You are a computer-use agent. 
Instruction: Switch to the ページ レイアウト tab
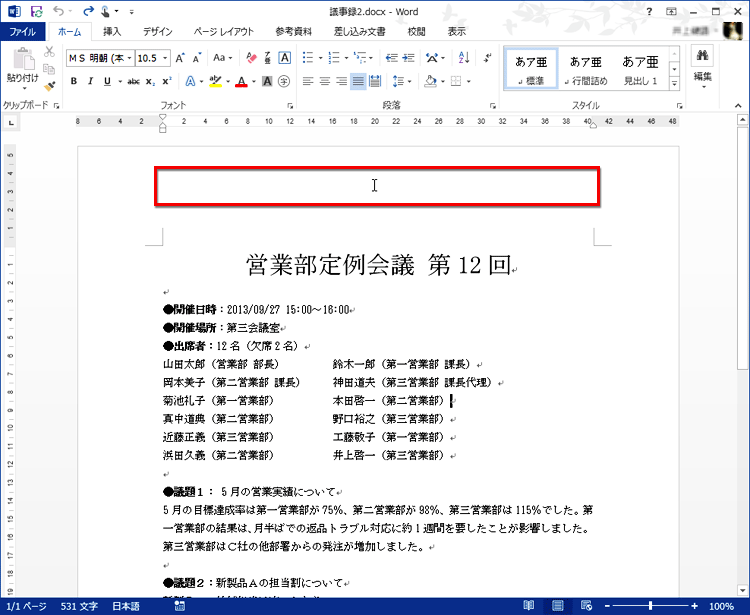point(223,32)
